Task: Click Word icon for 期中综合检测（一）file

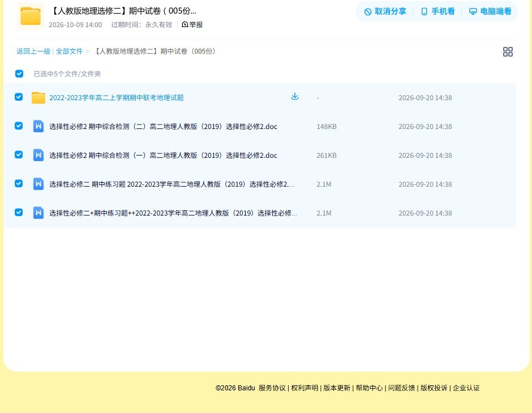Action: click(x=38, y=155)
